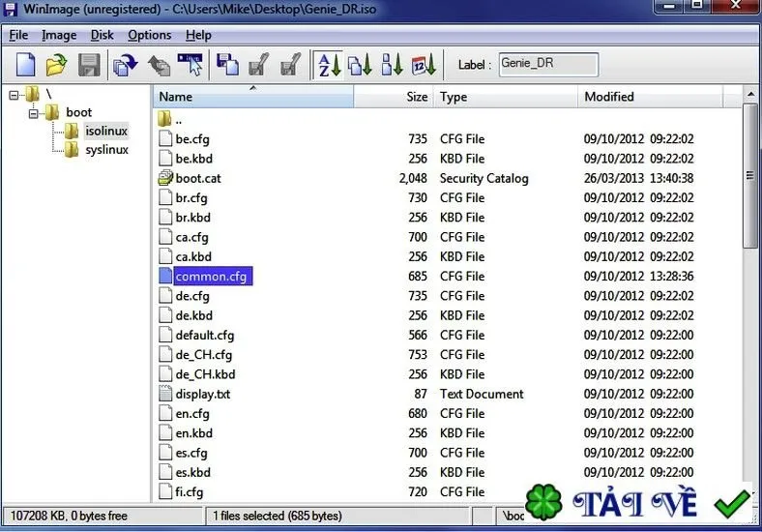This screenshot has width=762, height=532.
Task: Open an image with the folder icon
Action: point(56,64)
